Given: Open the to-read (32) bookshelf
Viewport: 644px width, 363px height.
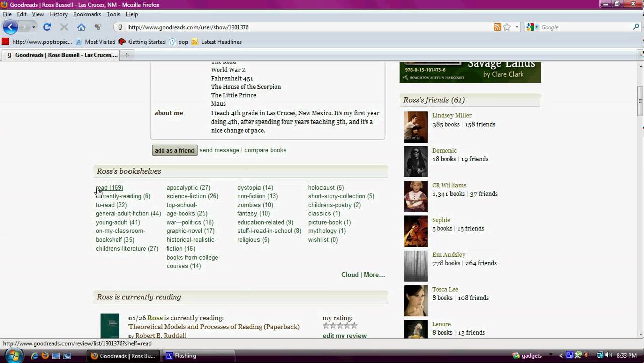Looking at the screenshot, I should tap(111, 205).
